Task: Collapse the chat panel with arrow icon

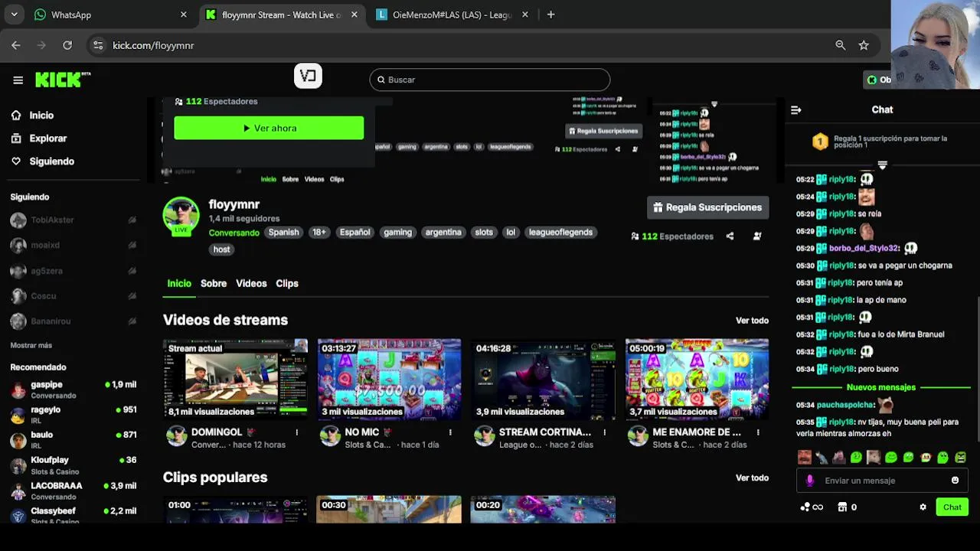Action: tap(795, 109)
